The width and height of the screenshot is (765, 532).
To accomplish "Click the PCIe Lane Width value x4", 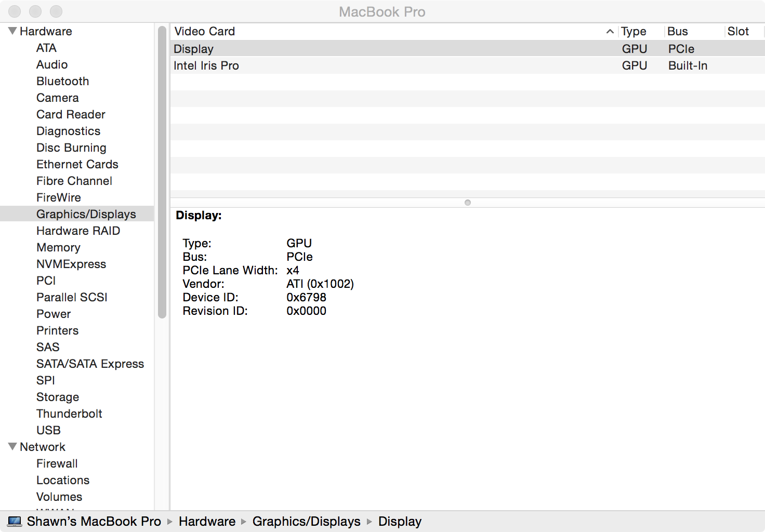I will (x=293, y=270).
